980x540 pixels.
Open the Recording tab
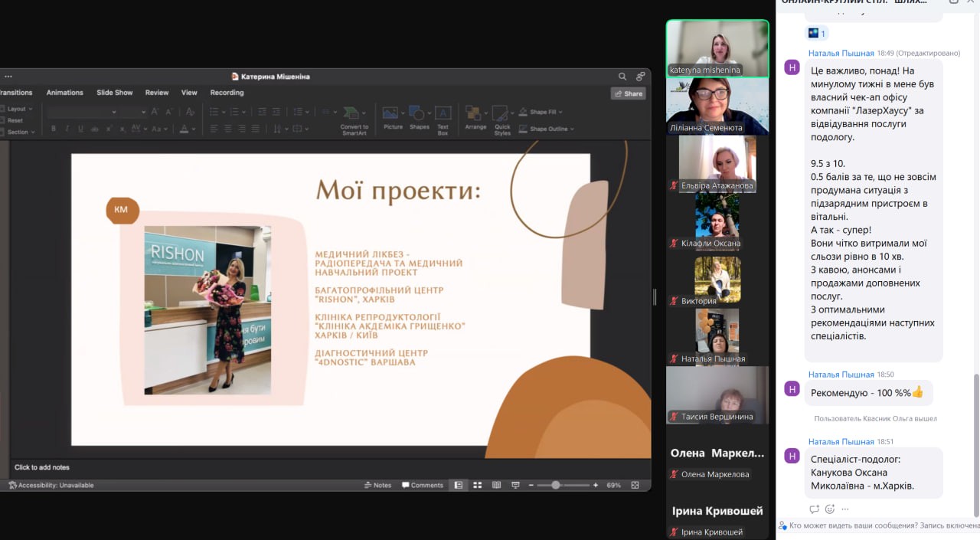[x=227, y=93]
